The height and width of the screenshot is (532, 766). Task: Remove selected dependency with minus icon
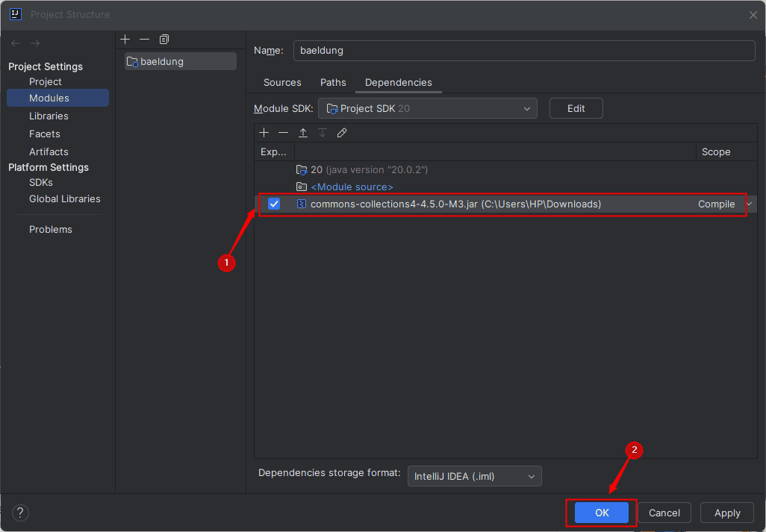coord(284,133)
